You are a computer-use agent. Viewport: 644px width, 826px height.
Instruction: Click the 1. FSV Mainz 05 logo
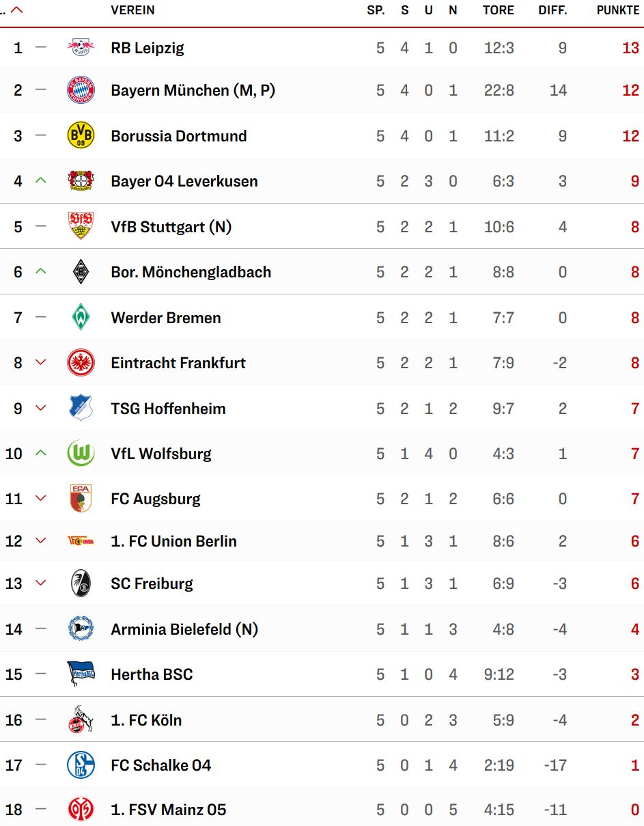coord(81,810)
